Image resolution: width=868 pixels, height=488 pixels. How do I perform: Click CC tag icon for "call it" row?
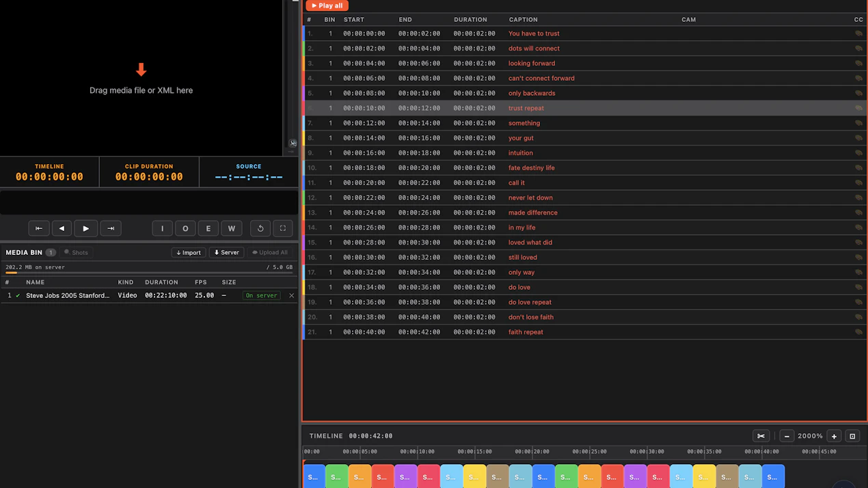tap(858, 182)
